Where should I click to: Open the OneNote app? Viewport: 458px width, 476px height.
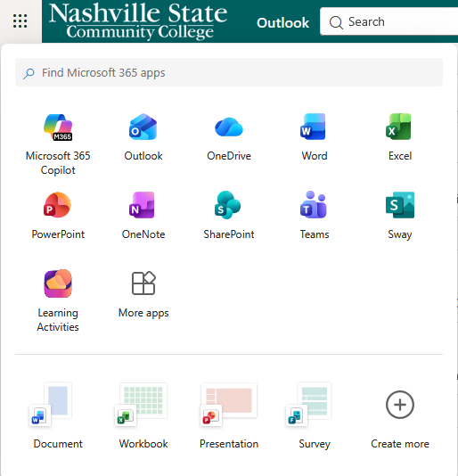pyautogui.click(x=143, y=216)
